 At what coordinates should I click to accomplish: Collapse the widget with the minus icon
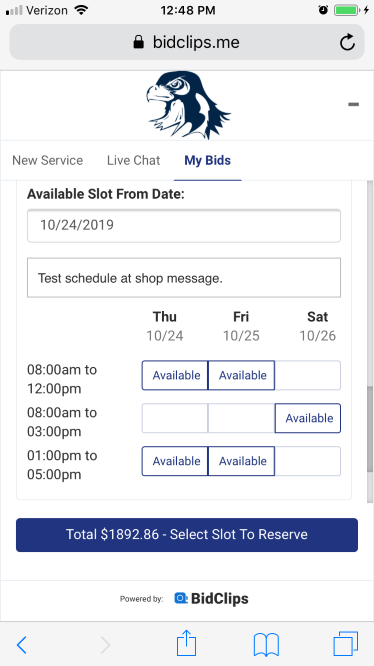(354, 104)
